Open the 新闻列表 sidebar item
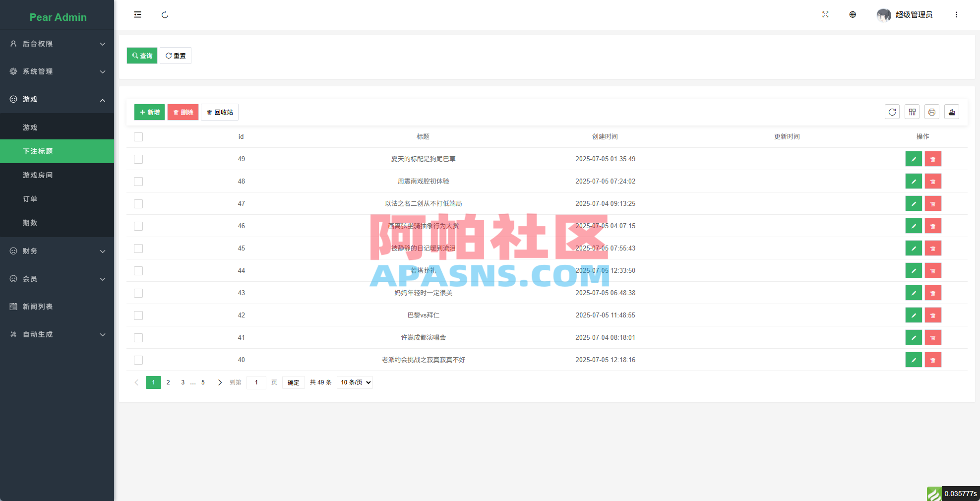This screenshot has height=501, width=980. tap(57, 307)
